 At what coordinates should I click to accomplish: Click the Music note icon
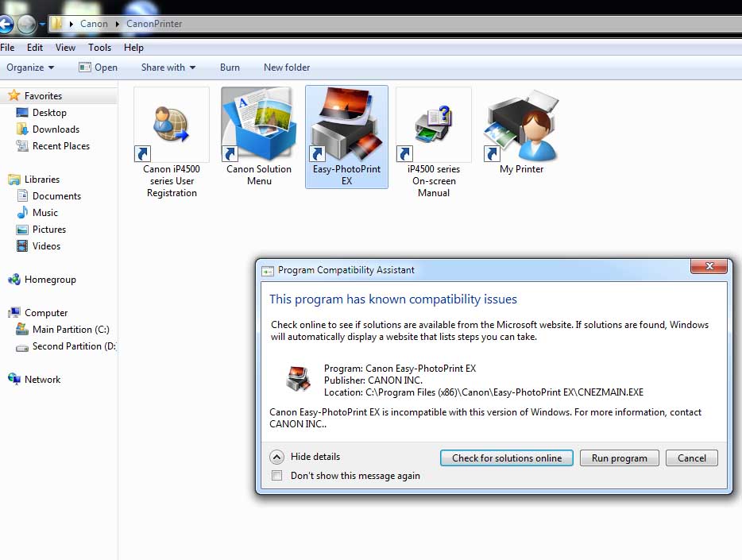click(22, 212)
